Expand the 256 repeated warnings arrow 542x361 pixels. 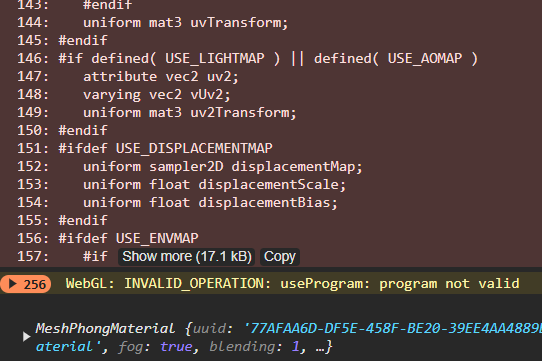[12, 284]
